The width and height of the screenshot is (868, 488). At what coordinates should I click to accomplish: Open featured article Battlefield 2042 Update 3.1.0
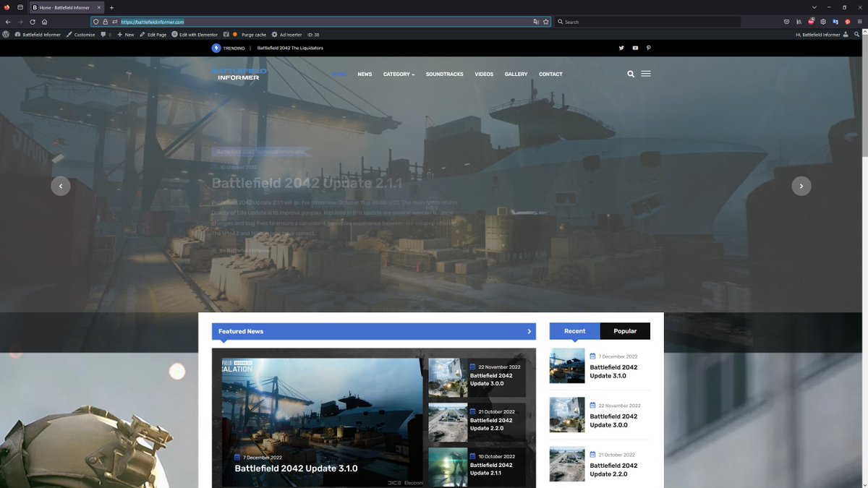[x=296, y=468]
